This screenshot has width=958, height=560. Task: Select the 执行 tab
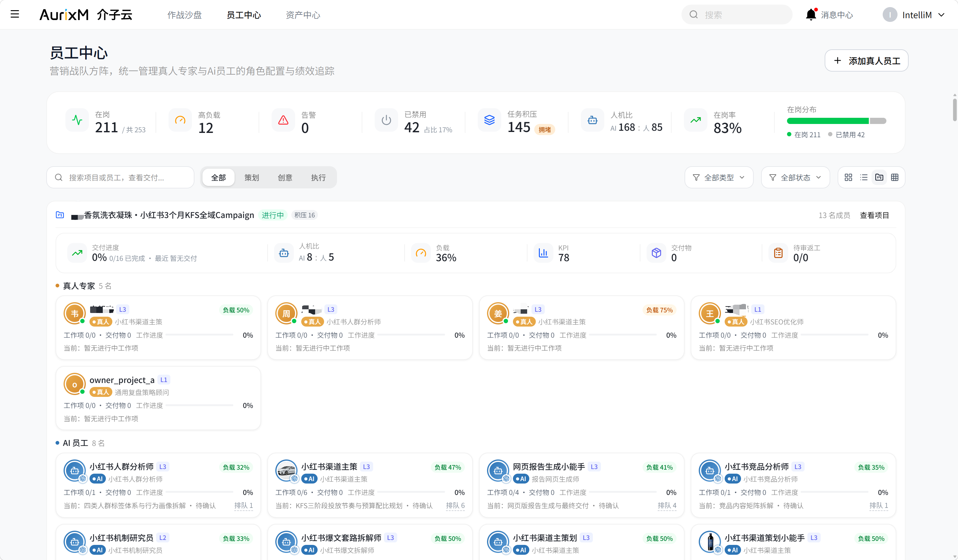coord(318,177)
